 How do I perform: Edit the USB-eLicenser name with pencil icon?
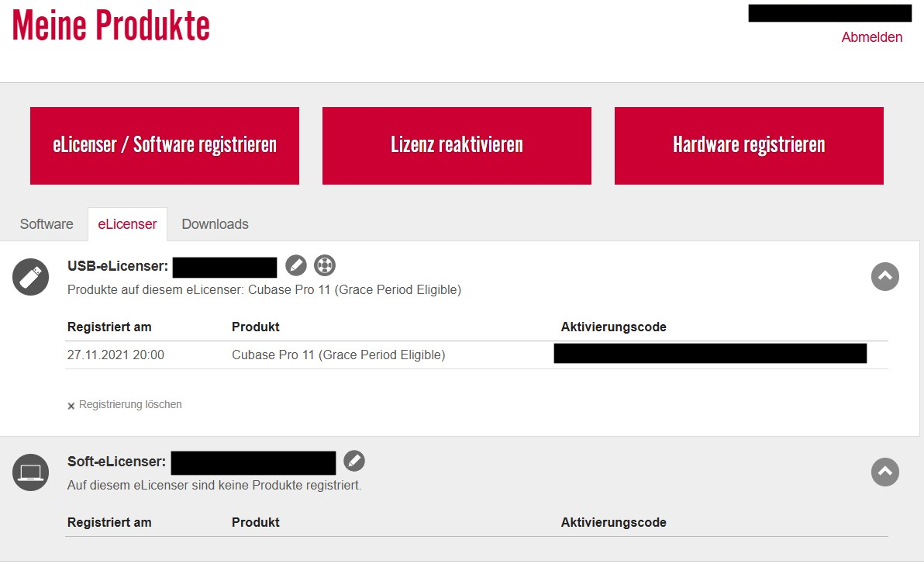click(296, 265)
